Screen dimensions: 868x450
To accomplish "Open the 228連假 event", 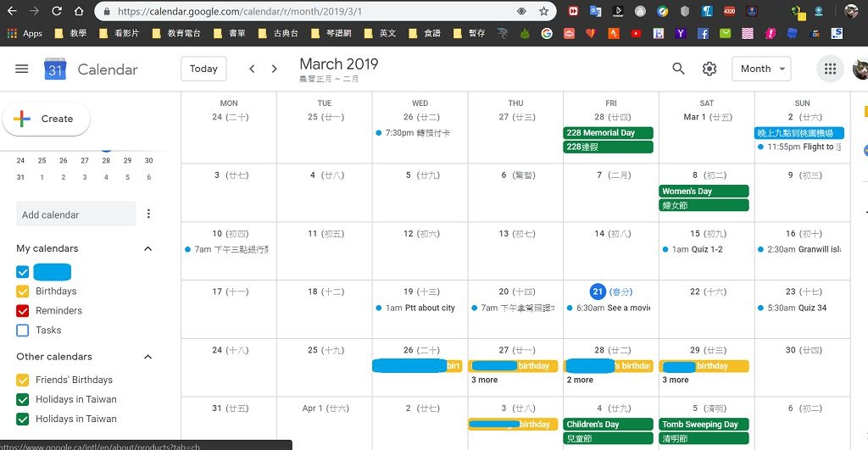I will [x=609, y=147].
